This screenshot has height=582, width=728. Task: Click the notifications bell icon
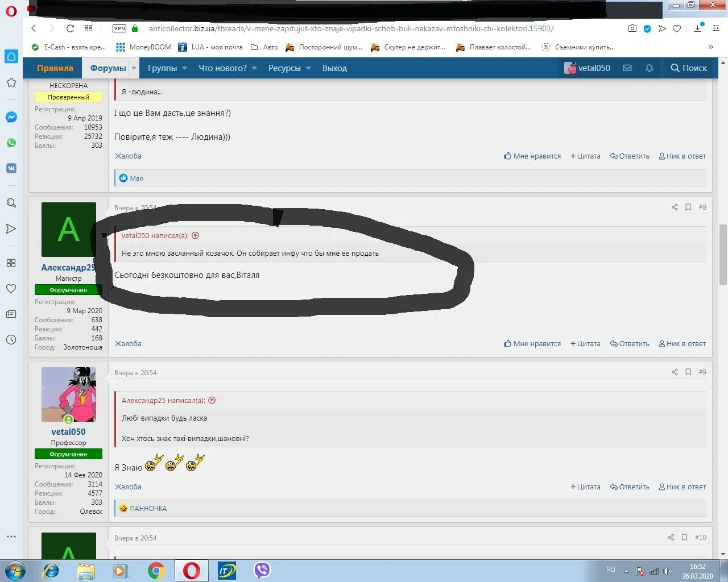tap(649, 68)
